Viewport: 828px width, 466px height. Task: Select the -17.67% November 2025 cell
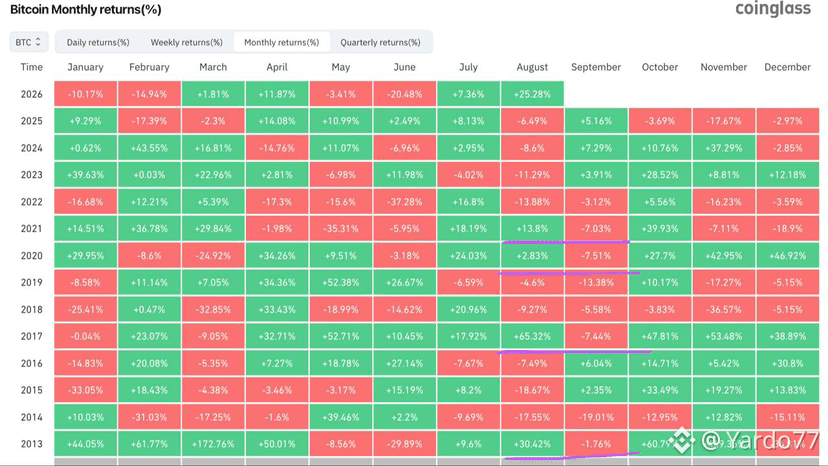[724, 121]
